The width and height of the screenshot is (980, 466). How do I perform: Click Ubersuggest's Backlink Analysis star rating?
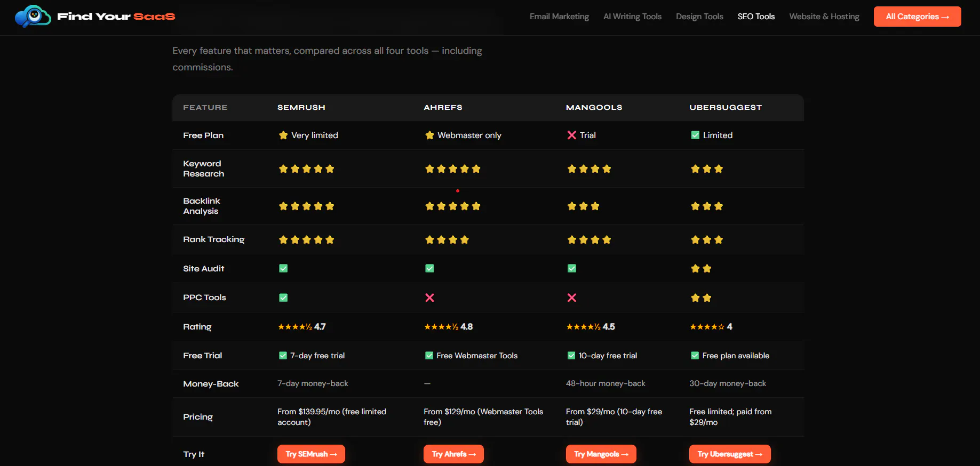[x=707, y=206]
